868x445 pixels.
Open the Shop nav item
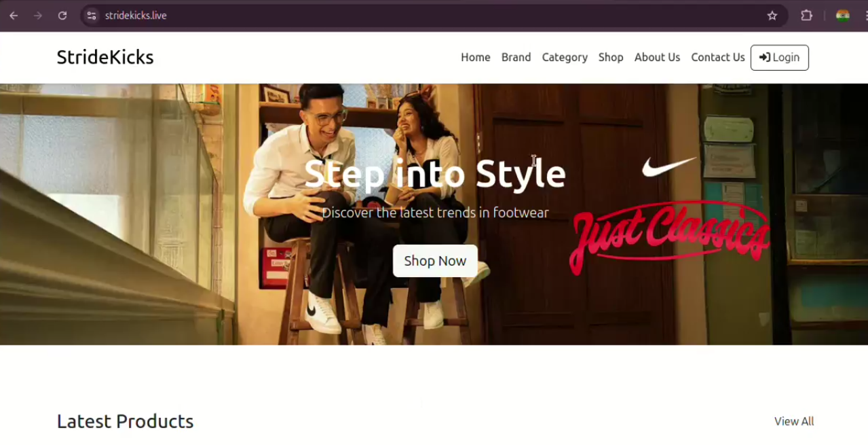(611, 57)
